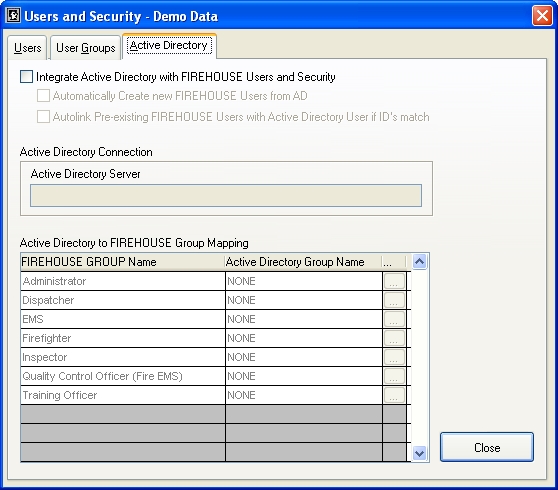
Task: Click the Active Directory Group Name column header
Action: [x=304, y=262]
